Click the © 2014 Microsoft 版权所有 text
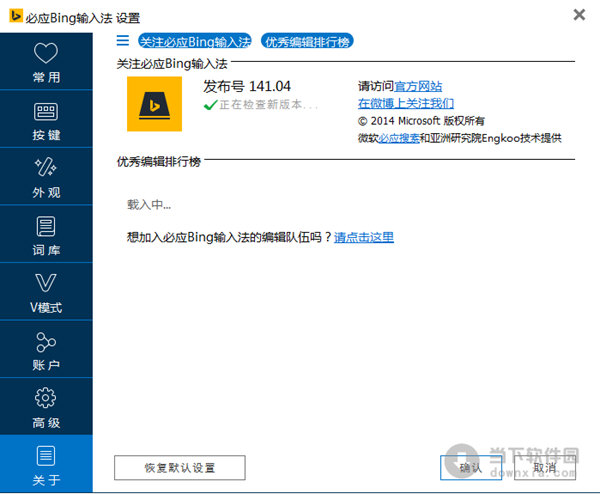Viewport: 600px width, 494px height. point(421,121)
